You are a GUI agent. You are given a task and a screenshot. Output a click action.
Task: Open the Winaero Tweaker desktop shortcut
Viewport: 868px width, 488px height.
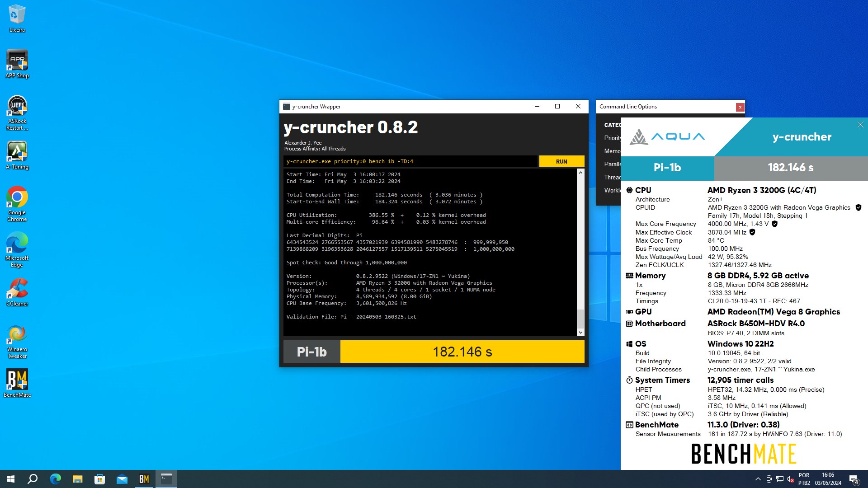(17, 342)
